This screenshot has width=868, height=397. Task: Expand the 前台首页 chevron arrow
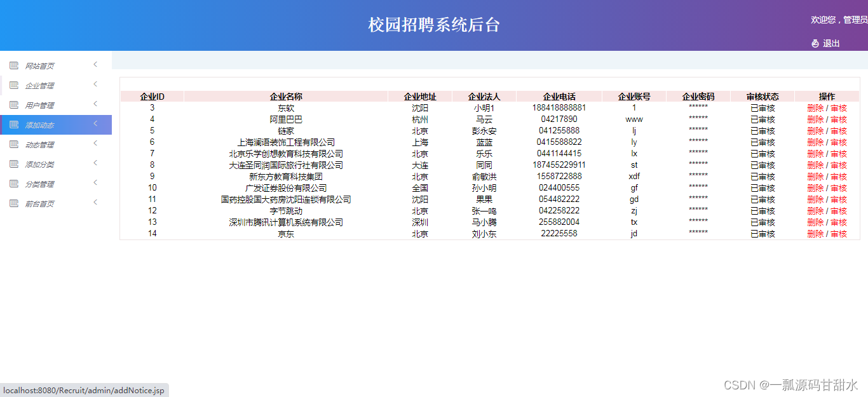point(95,202)
